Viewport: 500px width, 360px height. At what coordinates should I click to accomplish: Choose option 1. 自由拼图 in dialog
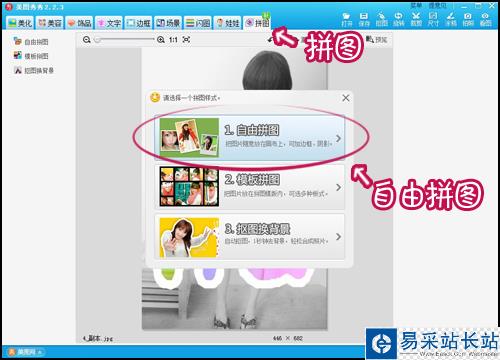(249, 138)
